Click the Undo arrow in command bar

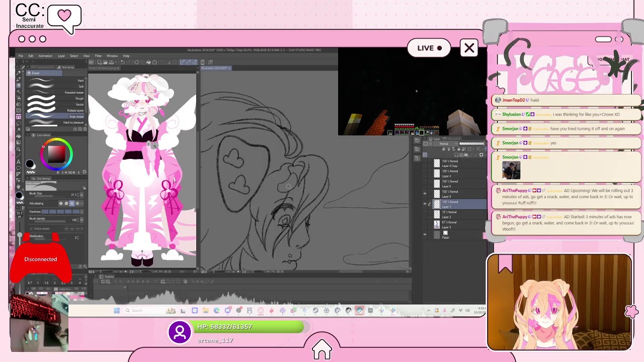122,62
